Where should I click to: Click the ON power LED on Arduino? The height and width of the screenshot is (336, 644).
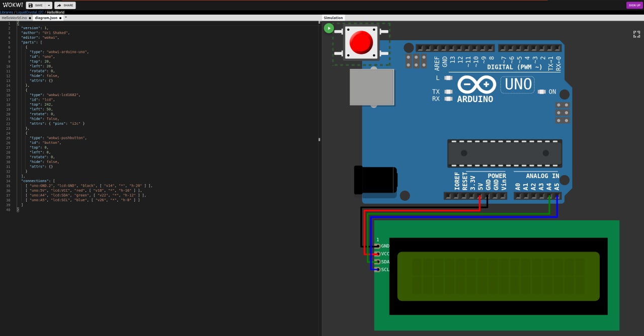click(x=542, y=92)
